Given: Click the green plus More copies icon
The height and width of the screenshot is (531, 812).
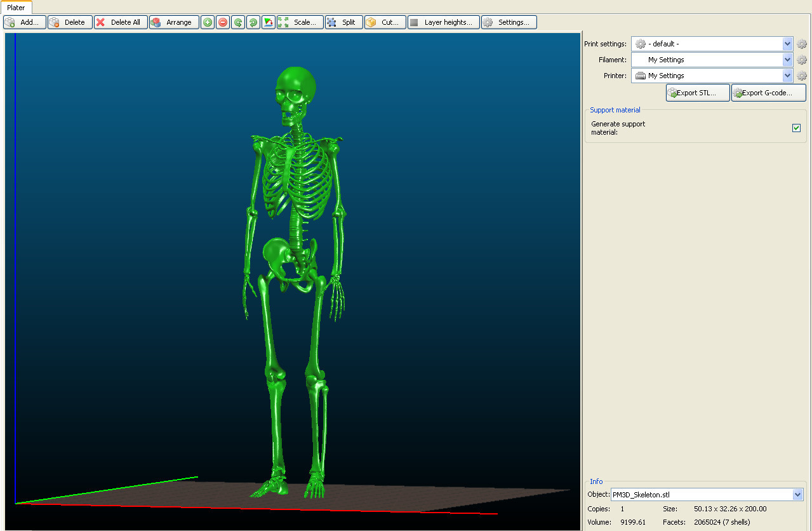Looking at the screenshot, I should click(208, 22).
